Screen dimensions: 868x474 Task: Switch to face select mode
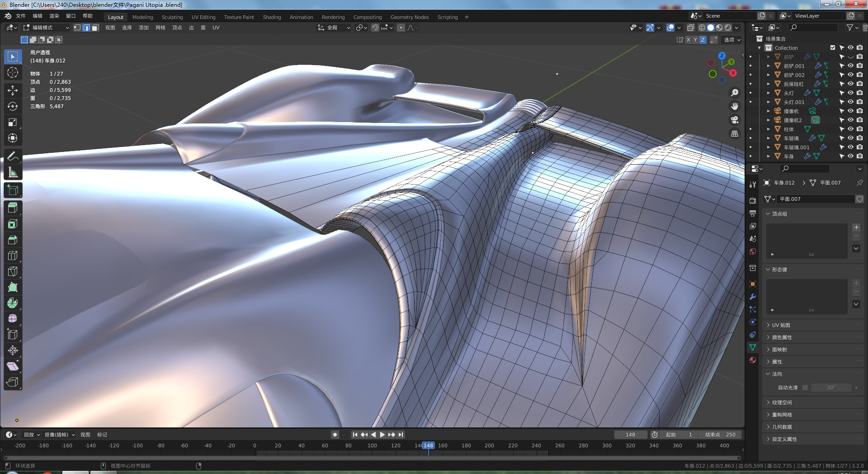[95, 28]
